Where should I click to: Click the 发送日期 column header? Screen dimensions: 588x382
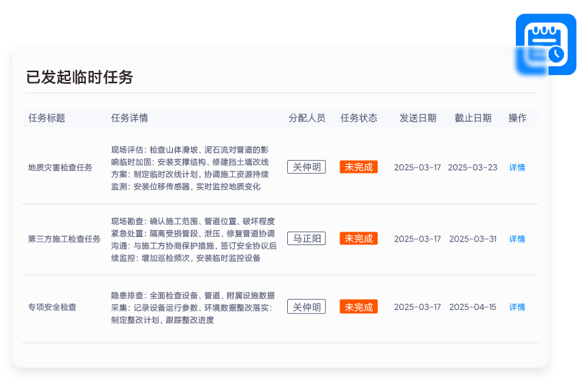click(x=418, y=118)
